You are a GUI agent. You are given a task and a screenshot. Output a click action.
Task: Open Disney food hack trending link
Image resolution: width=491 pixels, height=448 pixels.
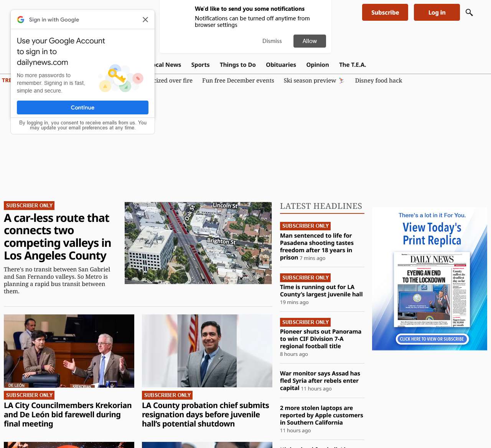[x=379, y=81]
